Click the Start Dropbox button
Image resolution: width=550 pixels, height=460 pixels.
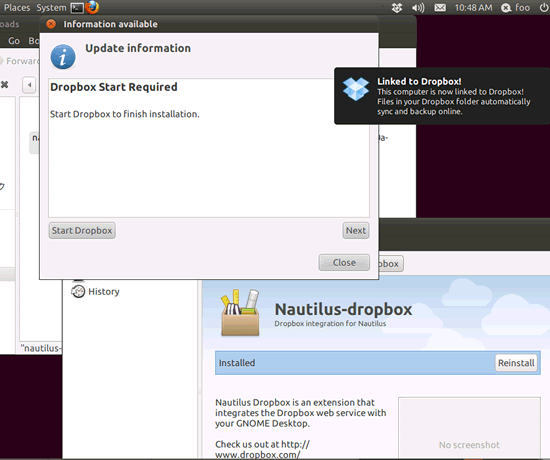point(82,231)
